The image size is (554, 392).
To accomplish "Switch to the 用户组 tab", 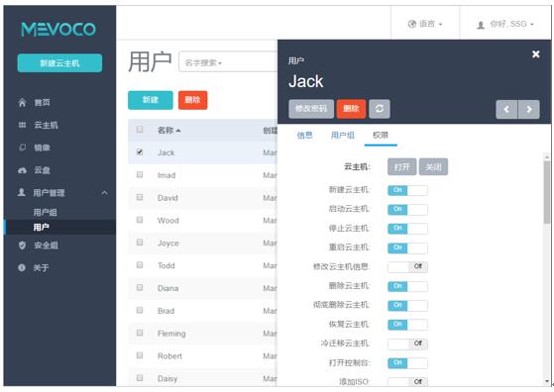I will (343, 136).
